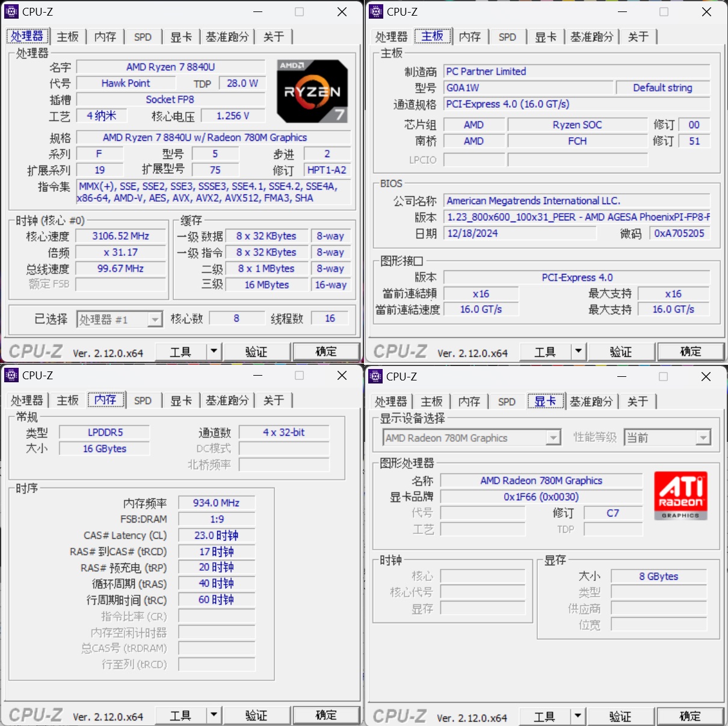Screen dimensions: 728x726
Task: Open 工具 dropdown arrow in graphics window
Action: (x=578, y=716)
